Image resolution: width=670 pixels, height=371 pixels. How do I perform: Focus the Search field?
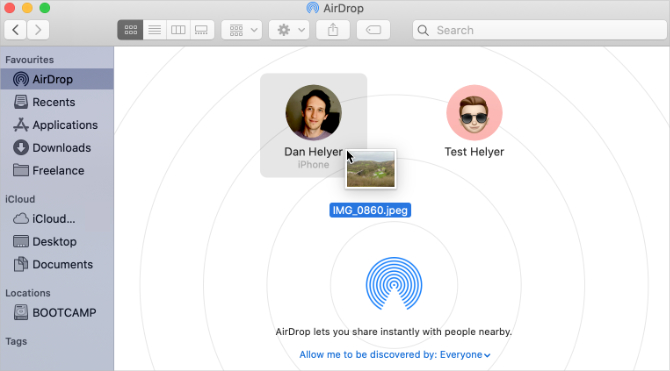point(540,30)
